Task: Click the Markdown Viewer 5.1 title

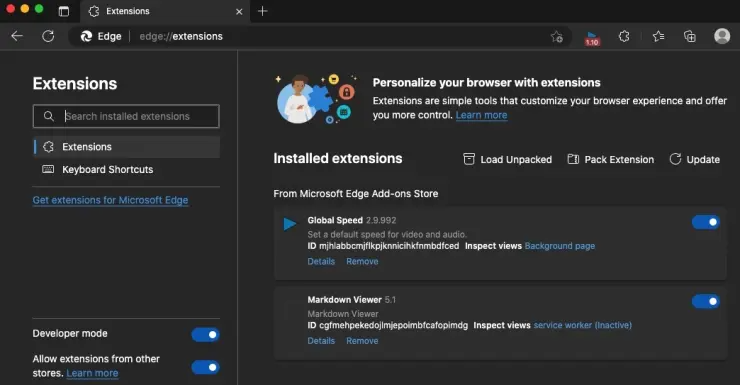Action: coord(352,300)
